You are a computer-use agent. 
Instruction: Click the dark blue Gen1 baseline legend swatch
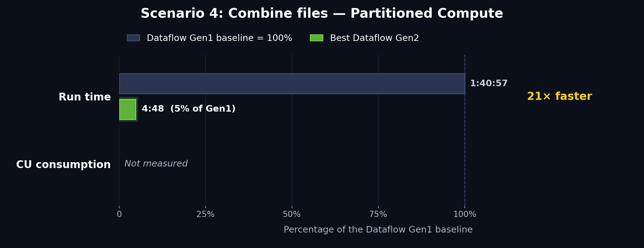click(133, 38)
